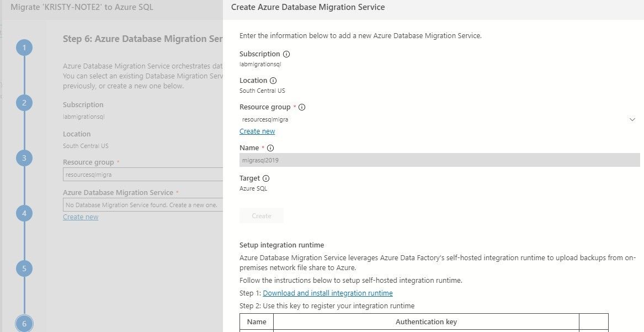Click the 'Authentication key' table header
Viewport: 644px width, 332px height.
[427, 322]
